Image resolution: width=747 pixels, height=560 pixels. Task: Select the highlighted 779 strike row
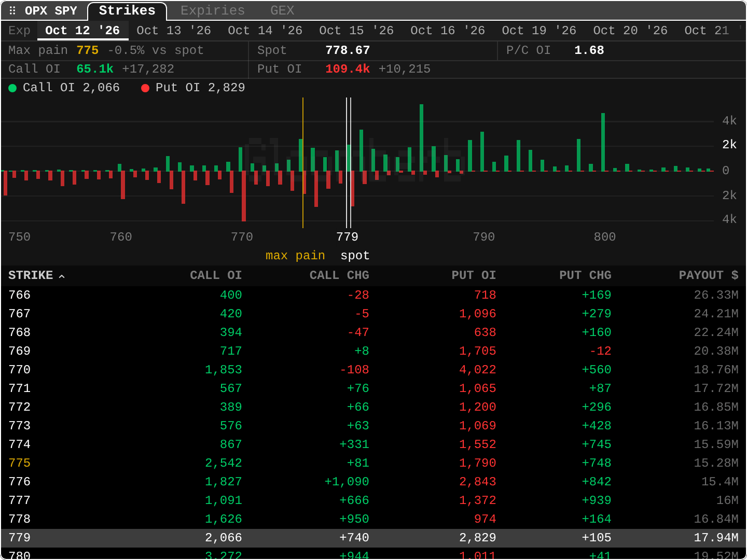pyautogui.click(x=374, y=538)
